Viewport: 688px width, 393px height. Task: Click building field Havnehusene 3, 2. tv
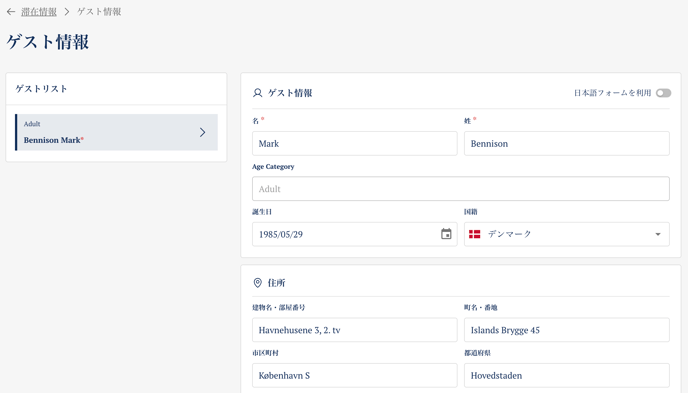pyautogui.click(x=355, y=330)
